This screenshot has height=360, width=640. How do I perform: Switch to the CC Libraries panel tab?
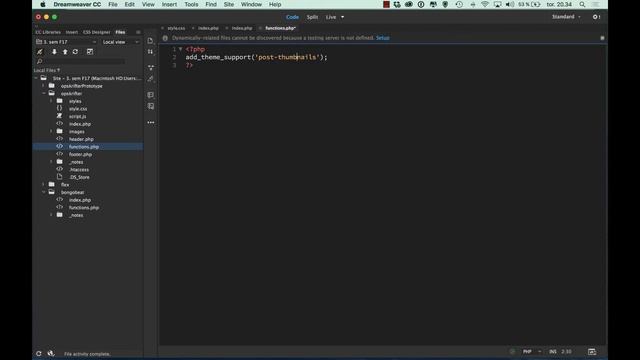48,32
